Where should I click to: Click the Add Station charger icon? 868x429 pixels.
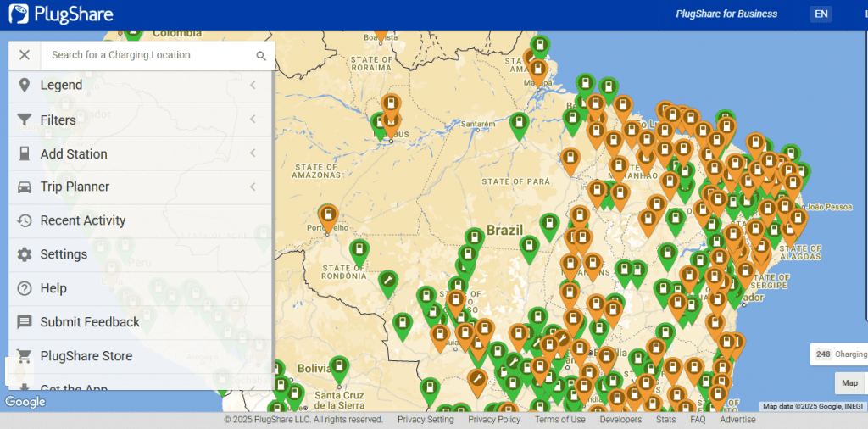click(x=24, y=154)
